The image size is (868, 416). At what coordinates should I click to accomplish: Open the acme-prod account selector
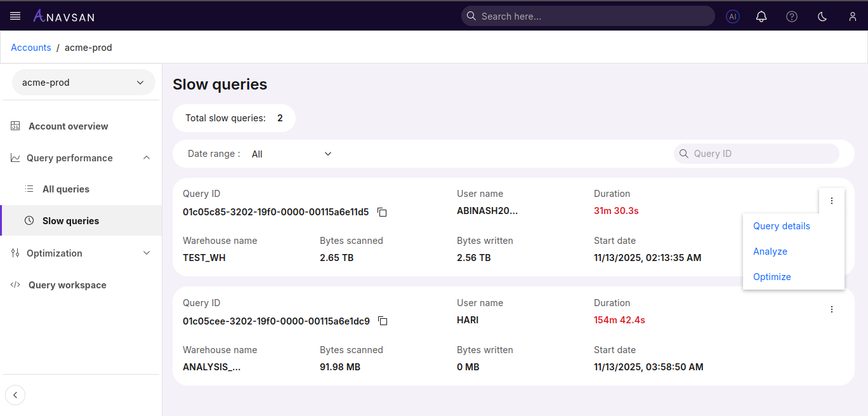83,82
